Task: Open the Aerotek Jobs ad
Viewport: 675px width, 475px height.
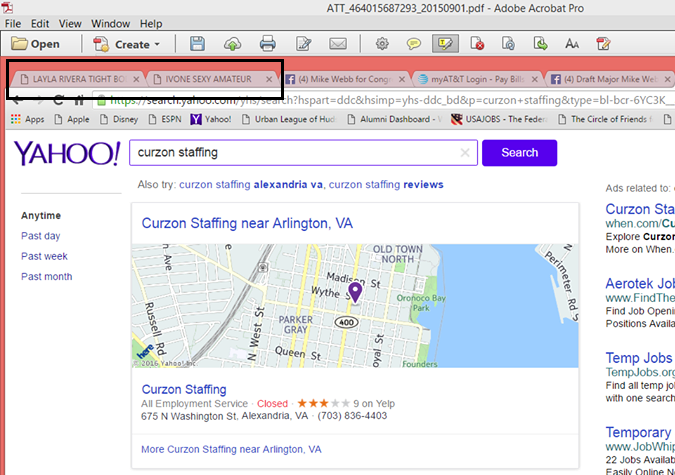Action: pos(640,284)
